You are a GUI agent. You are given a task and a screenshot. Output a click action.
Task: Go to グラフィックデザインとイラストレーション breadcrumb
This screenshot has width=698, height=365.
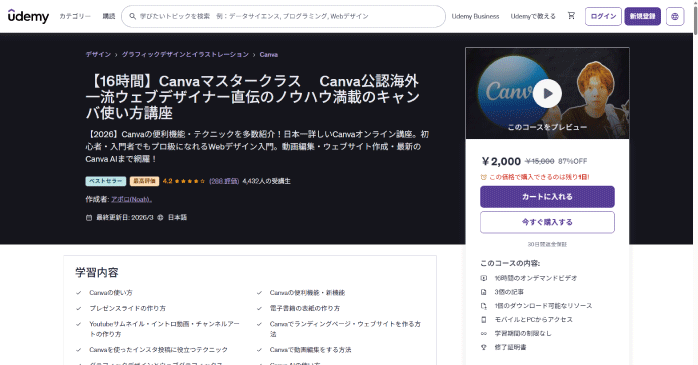coord(185,54)
